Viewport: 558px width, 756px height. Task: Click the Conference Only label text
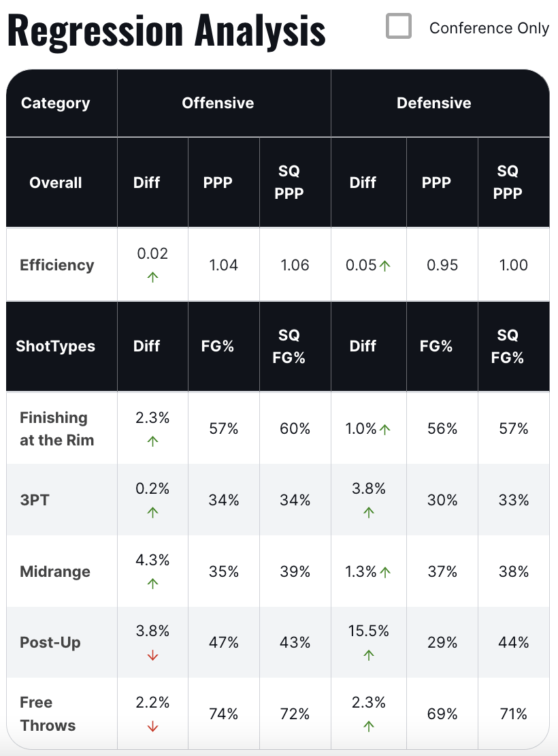click(489, 28)
